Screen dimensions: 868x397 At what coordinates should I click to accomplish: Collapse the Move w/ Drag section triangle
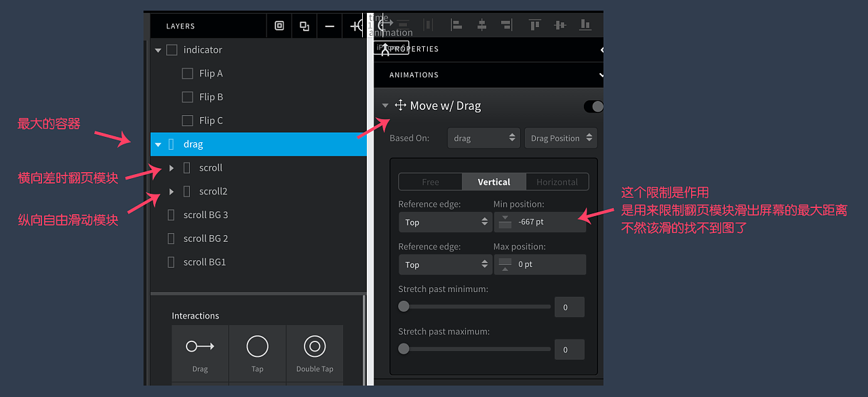tap(385, 106)
